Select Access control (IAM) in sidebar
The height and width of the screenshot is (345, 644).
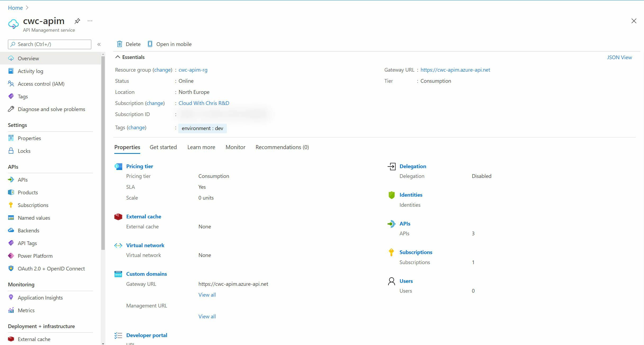pos(41,84)
